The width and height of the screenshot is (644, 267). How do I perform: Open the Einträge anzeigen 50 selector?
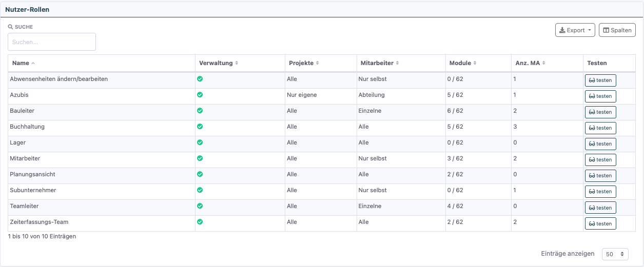[x=615, y=254]
